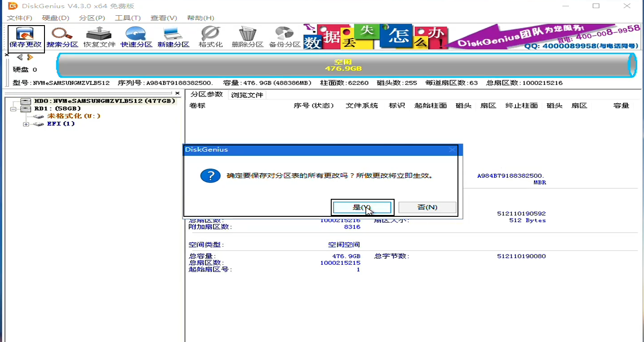Screen dimensions: 644x342
Task: Click the MBR partition table type text
Action: coord(540,183)
